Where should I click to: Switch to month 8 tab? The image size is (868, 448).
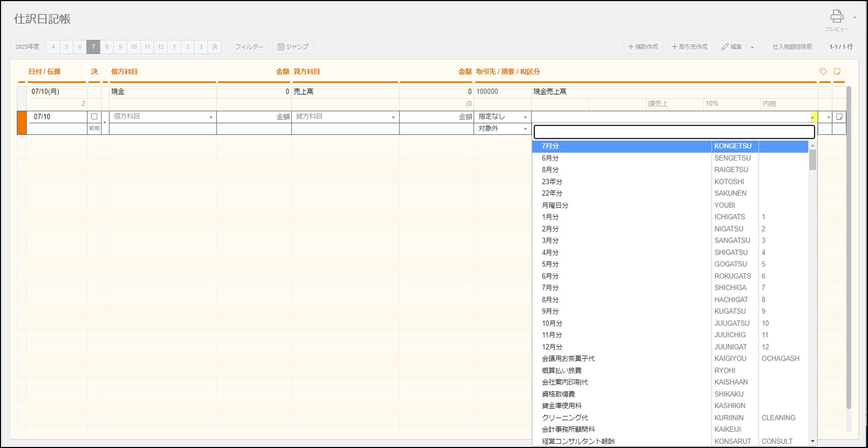point(107,47)
